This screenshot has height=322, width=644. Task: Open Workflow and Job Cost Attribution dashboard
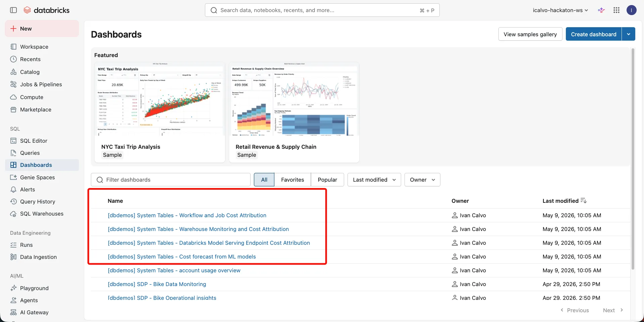[x=187, y=215]
